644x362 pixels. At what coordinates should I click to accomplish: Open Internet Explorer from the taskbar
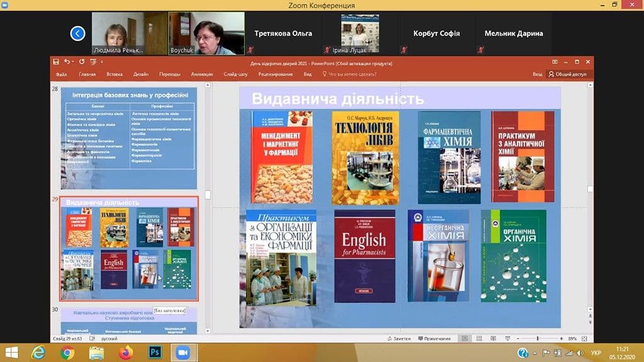click(x=38, y=353)
